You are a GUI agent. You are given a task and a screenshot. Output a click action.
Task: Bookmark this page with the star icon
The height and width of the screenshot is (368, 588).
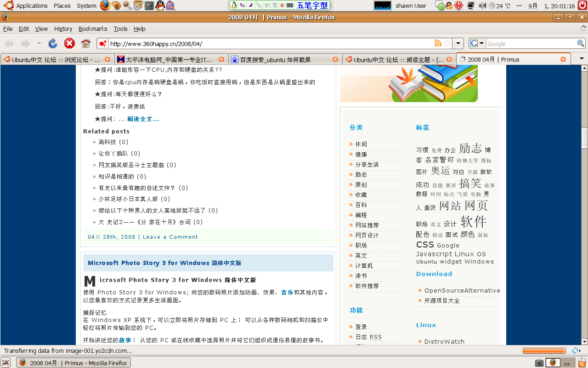[x=447, y=43]
